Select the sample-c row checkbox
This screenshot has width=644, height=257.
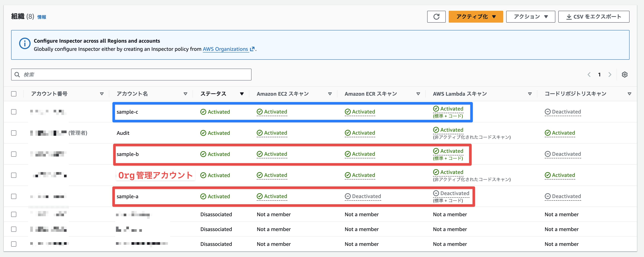[x=14, y=112]
